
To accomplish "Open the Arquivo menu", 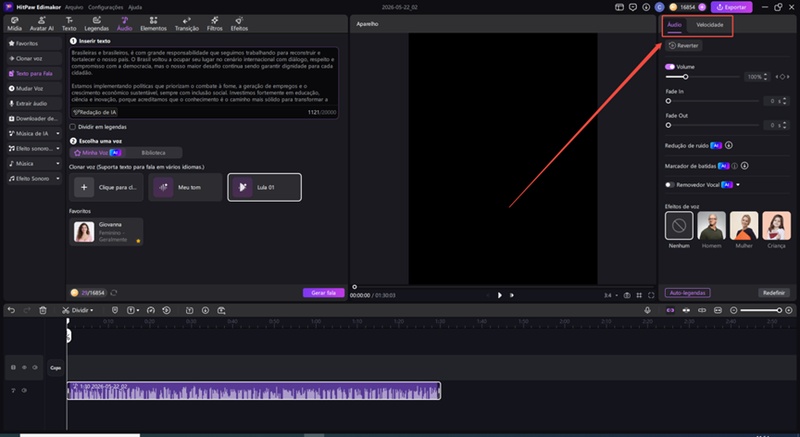I will [x=74, y=7].
